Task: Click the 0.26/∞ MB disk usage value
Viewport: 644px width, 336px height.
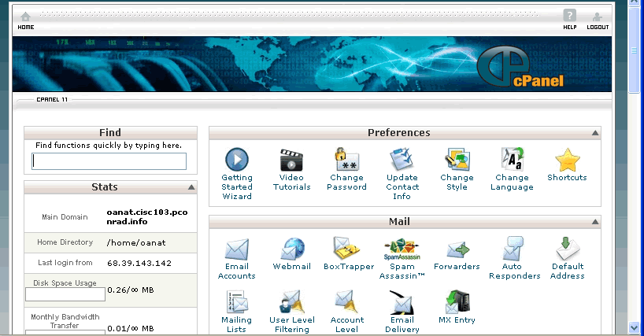Action: coord(131,290)
